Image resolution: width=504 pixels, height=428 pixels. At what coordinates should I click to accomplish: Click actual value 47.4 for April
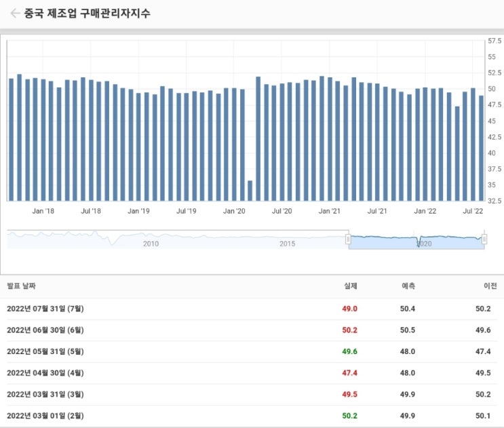tap(350, 373)
